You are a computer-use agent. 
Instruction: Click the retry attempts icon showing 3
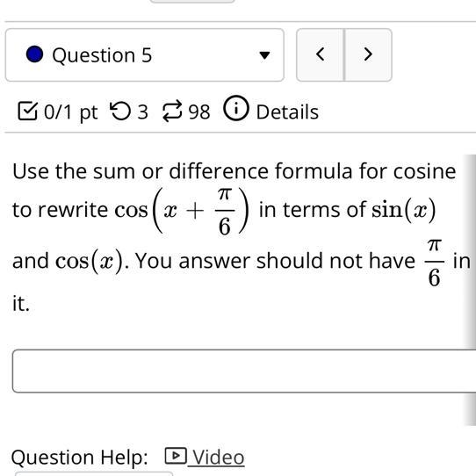click(120, 112)
